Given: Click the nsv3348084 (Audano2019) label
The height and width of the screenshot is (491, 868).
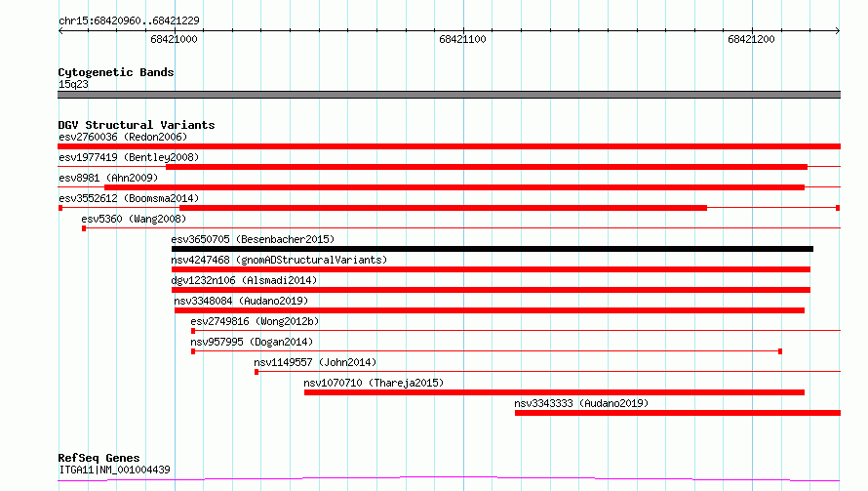Looking at the screenshot, I should pos(241,301).
